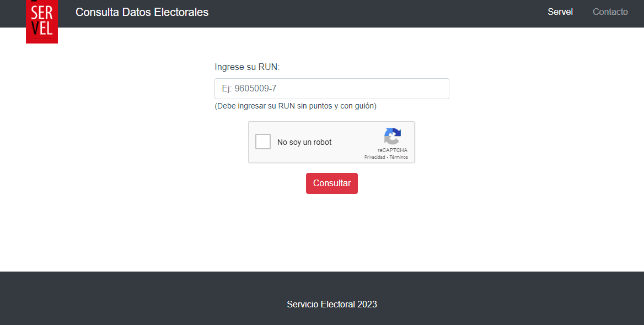Open the Contacto navigation link
This screenshot has height=325, width=644.
[610, 12]
